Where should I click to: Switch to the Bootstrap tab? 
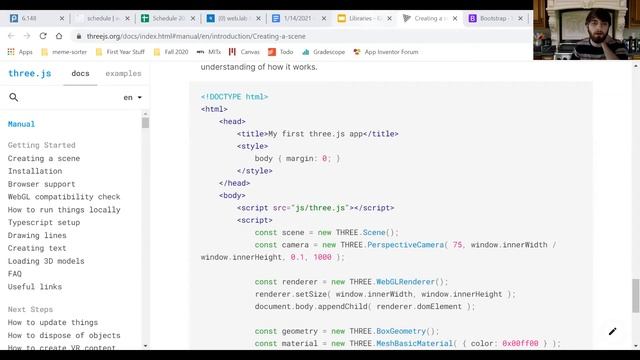pyautogui.click(x=495, y=18)
